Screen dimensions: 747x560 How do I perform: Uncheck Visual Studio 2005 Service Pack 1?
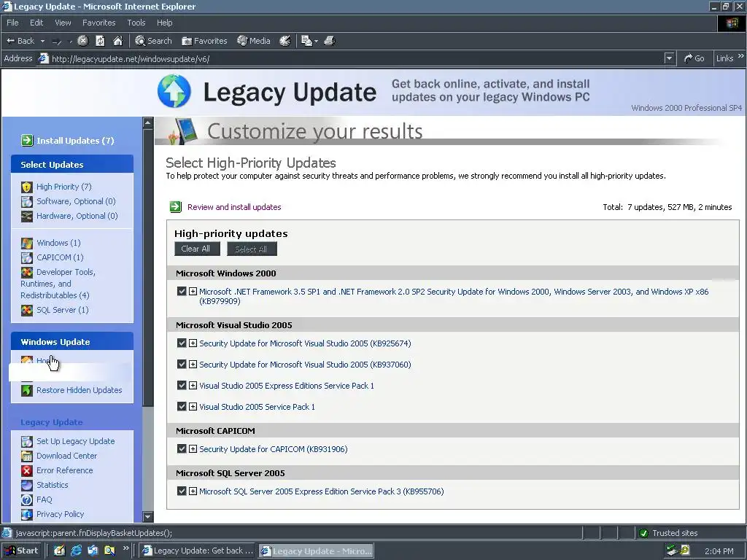[182, 406]
